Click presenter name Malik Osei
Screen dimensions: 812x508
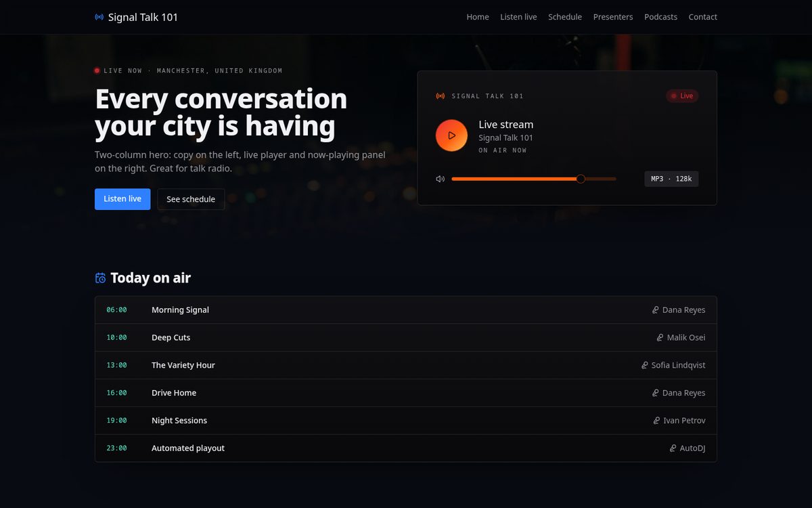pyautogui.click(x=686, y=337)
